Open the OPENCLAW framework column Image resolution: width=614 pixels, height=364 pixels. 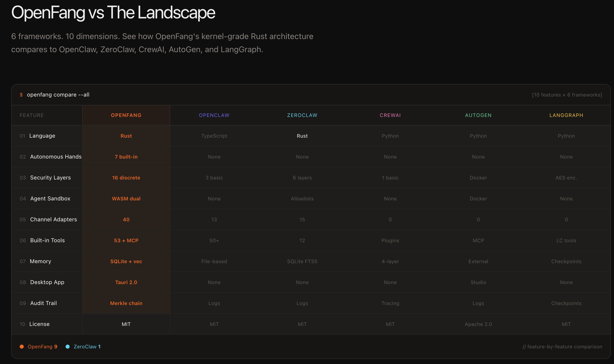click(x=214, y=115)
